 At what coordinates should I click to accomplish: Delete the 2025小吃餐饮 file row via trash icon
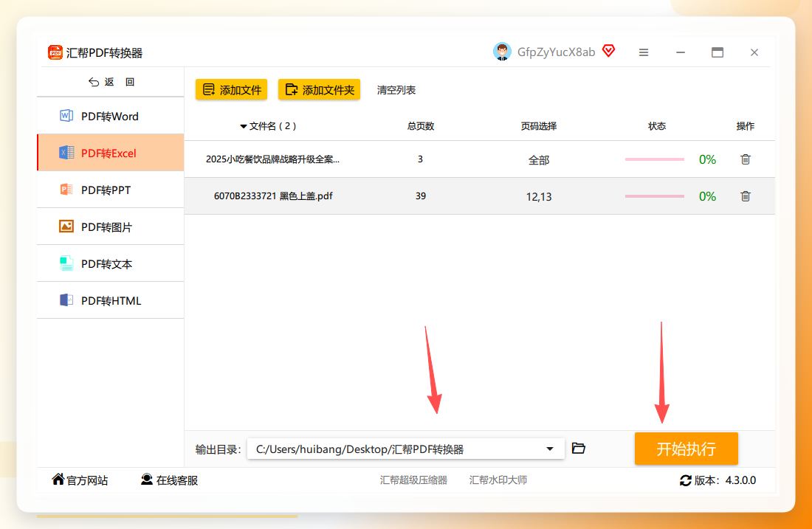coord(746,159)
